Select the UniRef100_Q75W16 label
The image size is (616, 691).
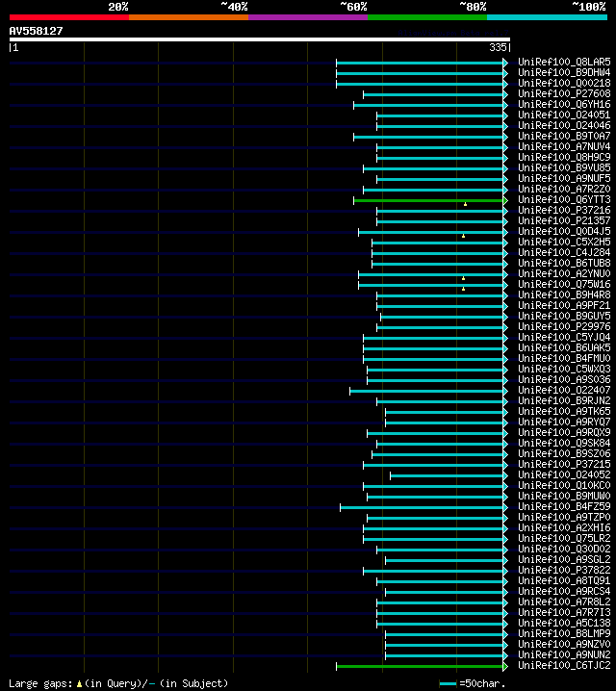pos(564,284)
